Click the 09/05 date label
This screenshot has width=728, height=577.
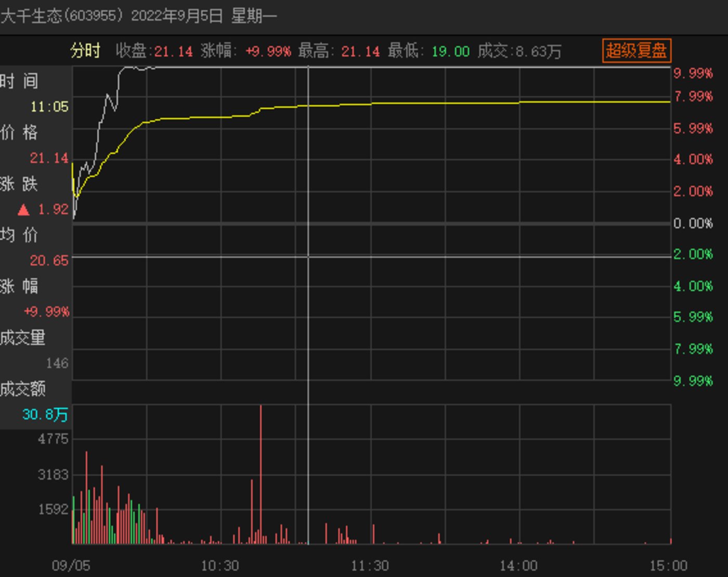click(71, 566)
